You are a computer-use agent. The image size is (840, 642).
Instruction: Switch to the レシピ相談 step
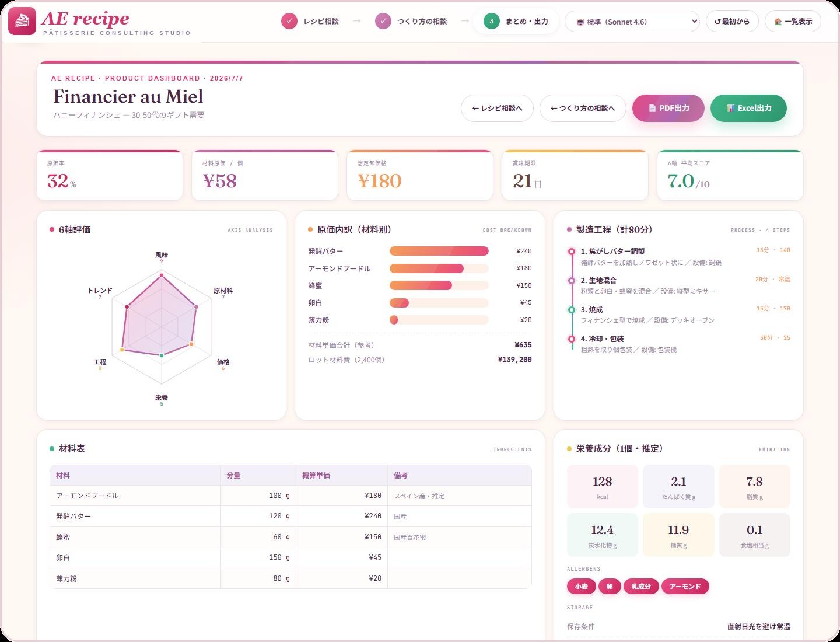[310, 22]
